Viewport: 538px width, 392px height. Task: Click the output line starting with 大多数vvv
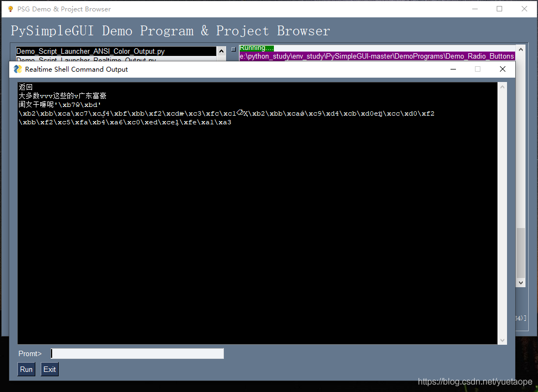tap(62, 96)
